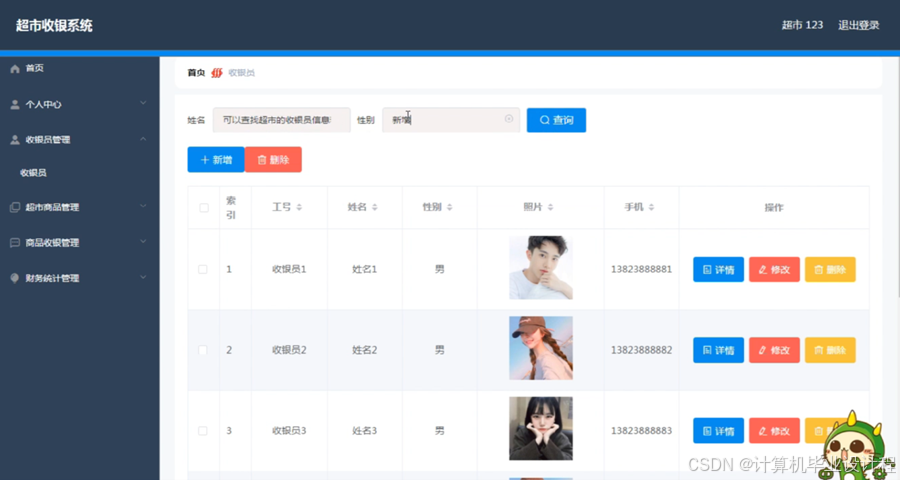Click the 超市收银系统 title

[x=54, y=25]
